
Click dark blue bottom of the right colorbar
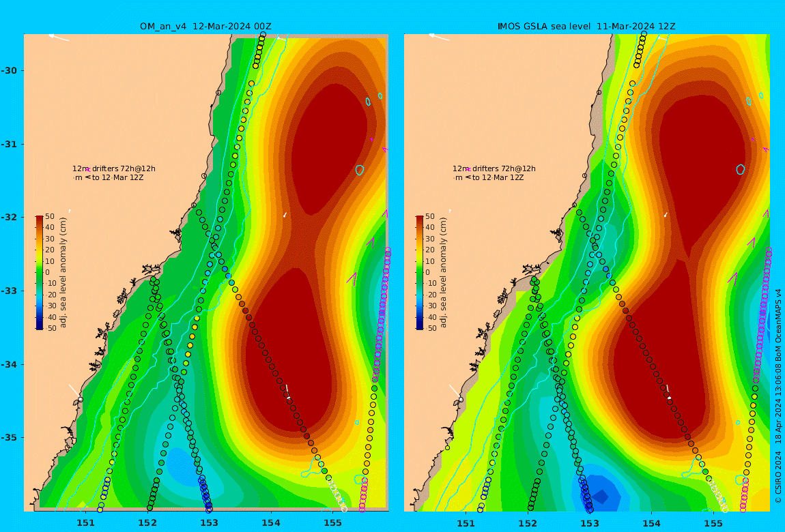(x=420, y=325)
